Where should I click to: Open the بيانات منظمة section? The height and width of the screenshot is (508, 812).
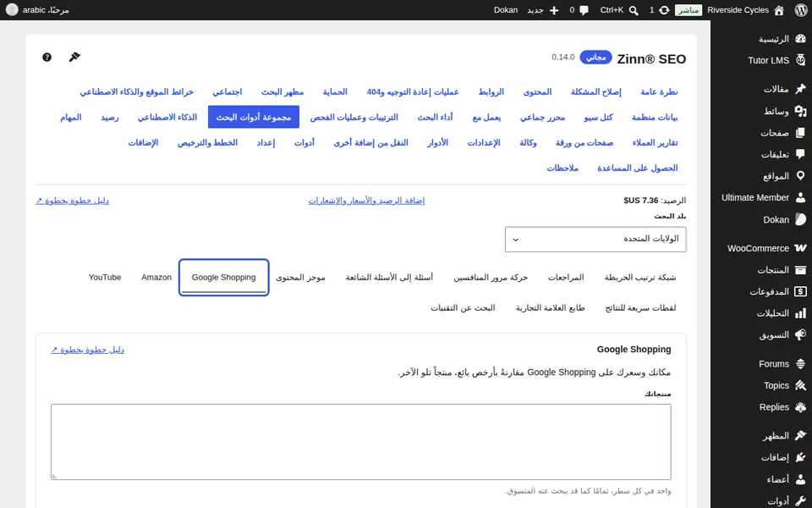655,117
